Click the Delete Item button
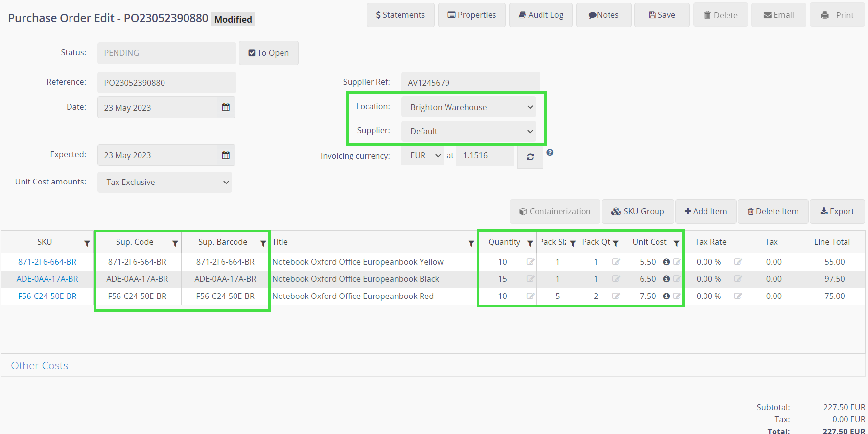This screenshot has width=868, height=434. pos(773,211)
